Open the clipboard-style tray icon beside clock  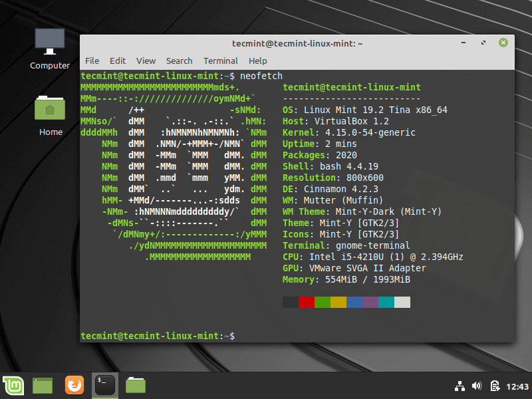coord(495,386)
